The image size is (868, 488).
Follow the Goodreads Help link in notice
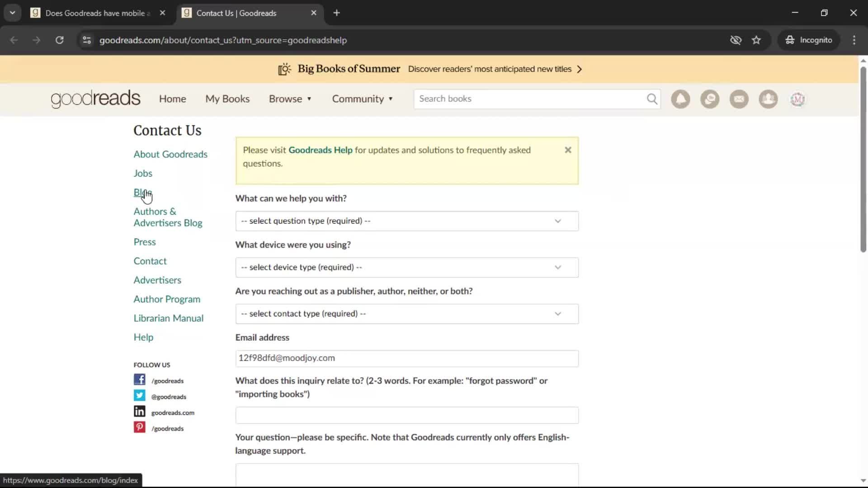(320, 150)
